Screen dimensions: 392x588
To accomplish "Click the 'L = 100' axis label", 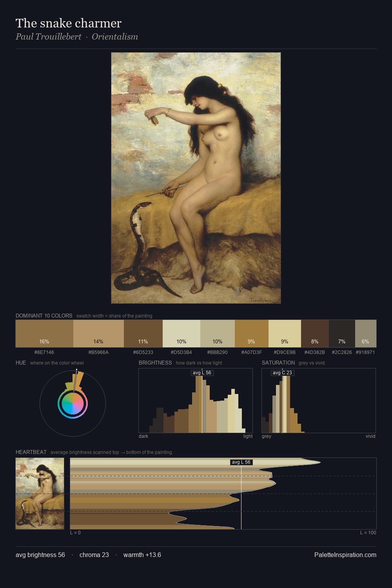I will coord(368,533).
